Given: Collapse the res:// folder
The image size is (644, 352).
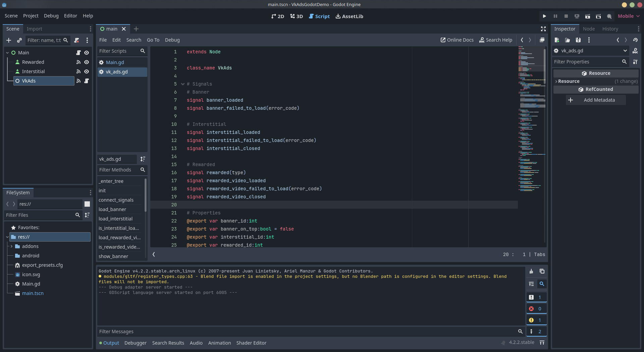Looking at the screenshot, I should coord(7,237).
